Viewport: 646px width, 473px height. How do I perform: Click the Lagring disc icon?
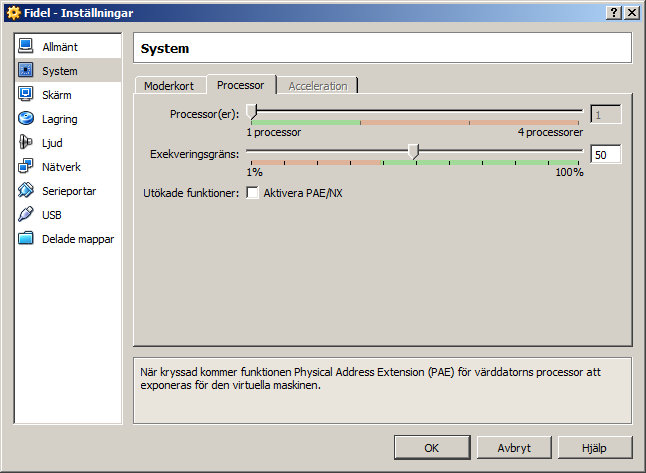coord(26,119)
